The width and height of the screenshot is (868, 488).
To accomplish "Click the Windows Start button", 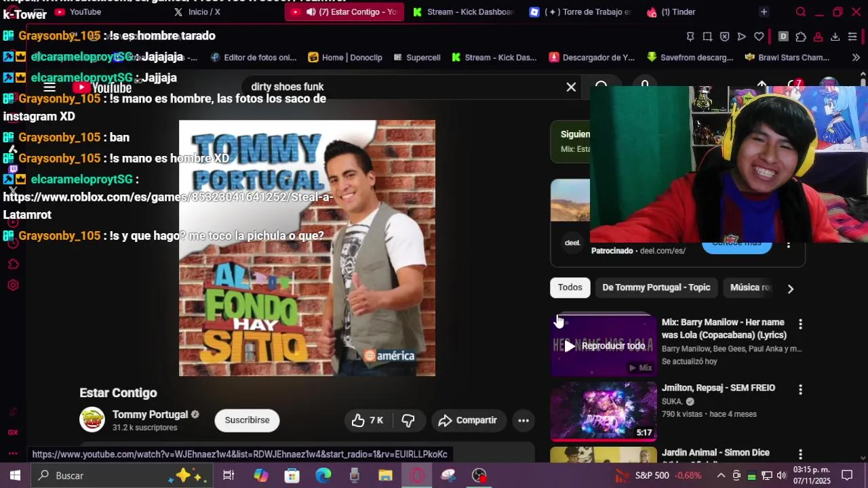I will (x=15, y=475).
